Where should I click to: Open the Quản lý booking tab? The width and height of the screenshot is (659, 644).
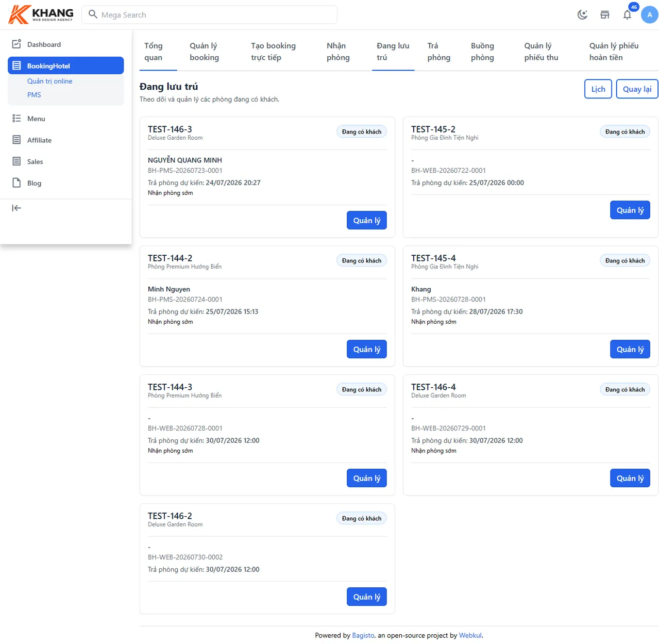pos(204,52)
